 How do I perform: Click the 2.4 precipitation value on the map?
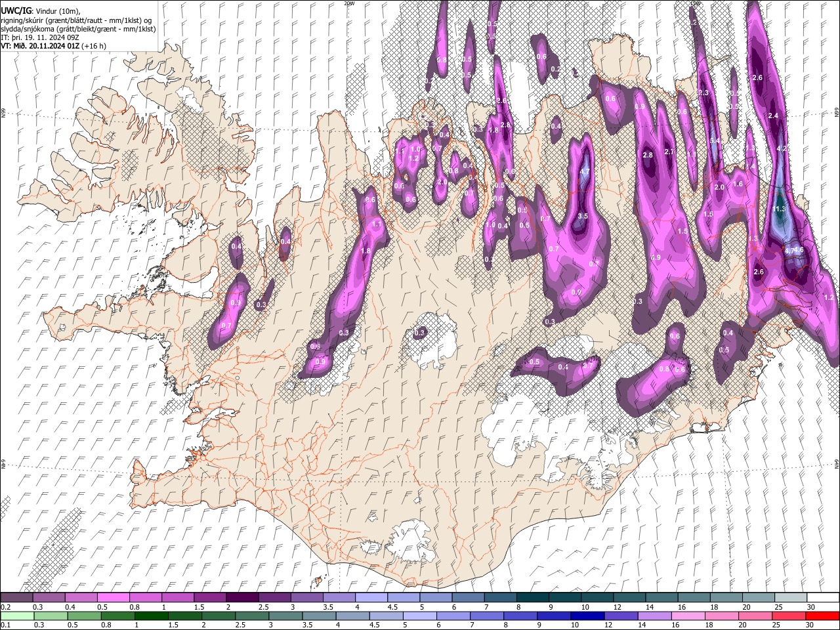coord(773,116)
